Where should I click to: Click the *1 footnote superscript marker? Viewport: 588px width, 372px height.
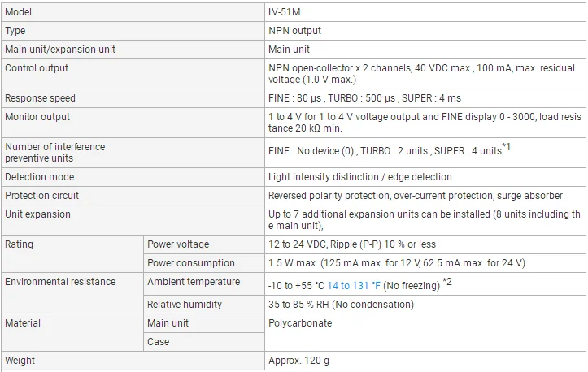coord(506,146)
